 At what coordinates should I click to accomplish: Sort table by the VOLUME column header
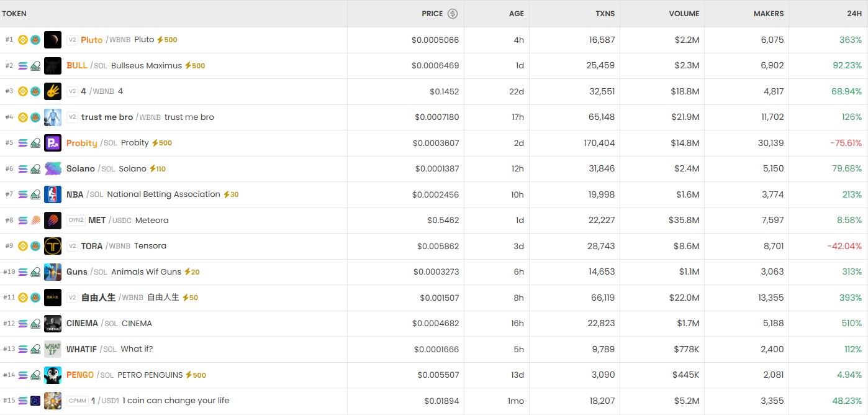pyautogui.click(x=684, y=14)
